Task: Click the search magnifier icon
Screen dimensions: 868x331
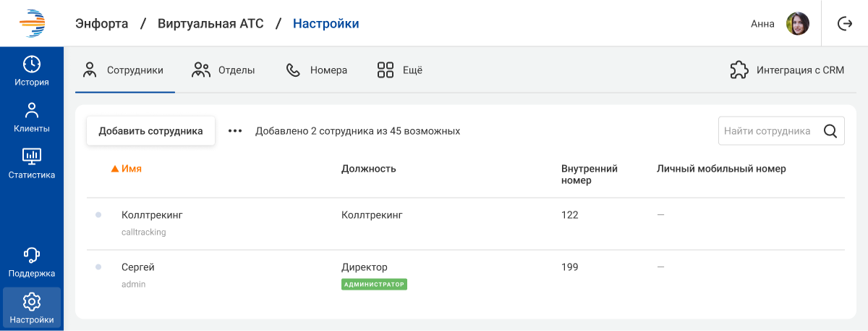Action: (830, 131)
